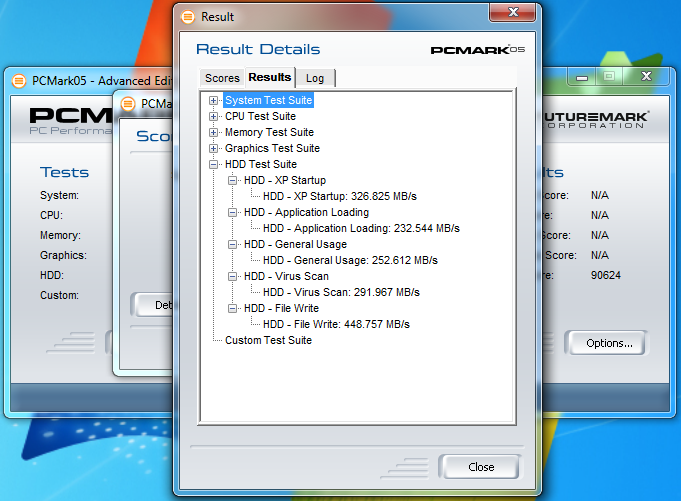The image size is (681, 501).
Task: Minimize the PCMark05 main window
Action: [582, 77]
